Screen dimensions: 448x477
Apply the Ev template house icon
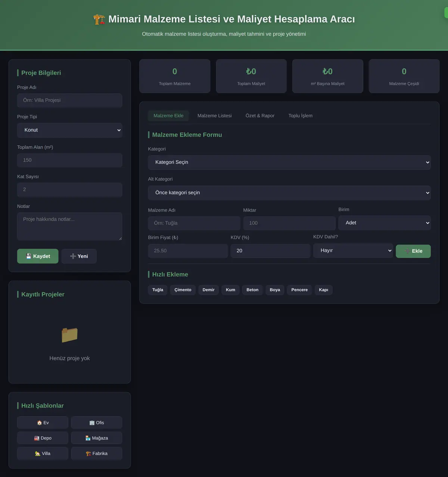pos(40,423)
